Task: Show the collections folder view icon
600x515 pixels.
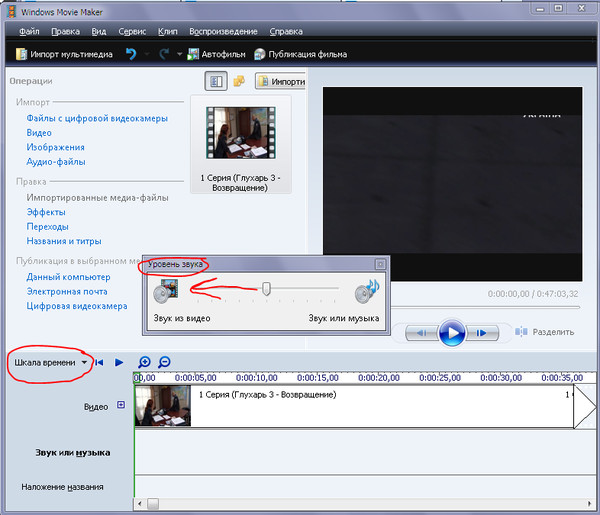Action: click(x=239, y=81)
